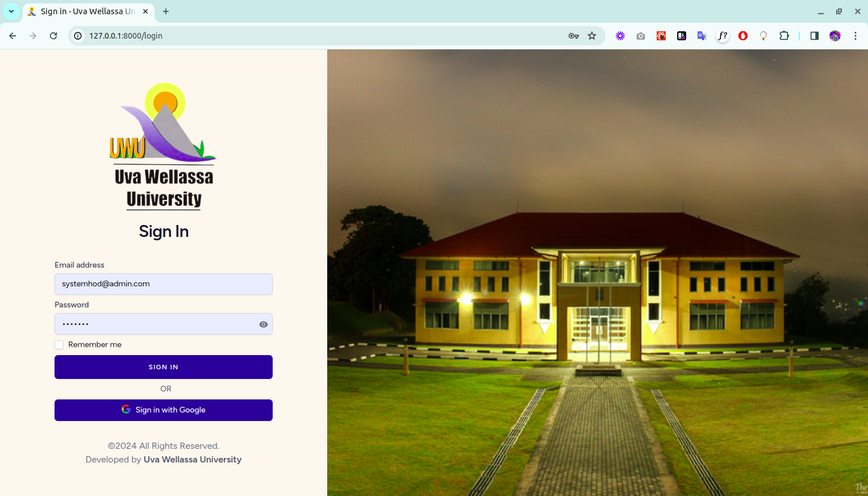Screen dimensions: 868x496
Task: Open the Chrome three-dot menu
Action: (855, 36)
